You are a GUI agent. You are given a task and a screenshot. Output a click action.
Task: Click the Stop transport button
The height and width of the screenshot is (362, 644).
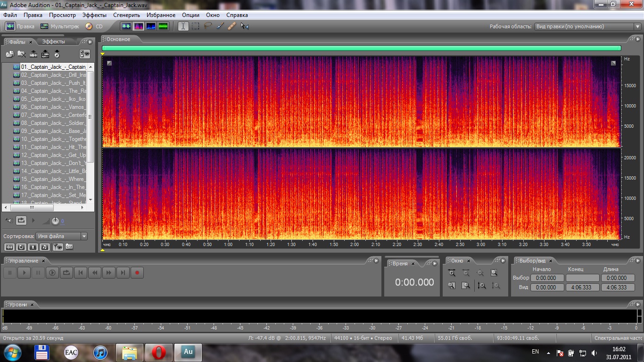[x=10, y=272]
